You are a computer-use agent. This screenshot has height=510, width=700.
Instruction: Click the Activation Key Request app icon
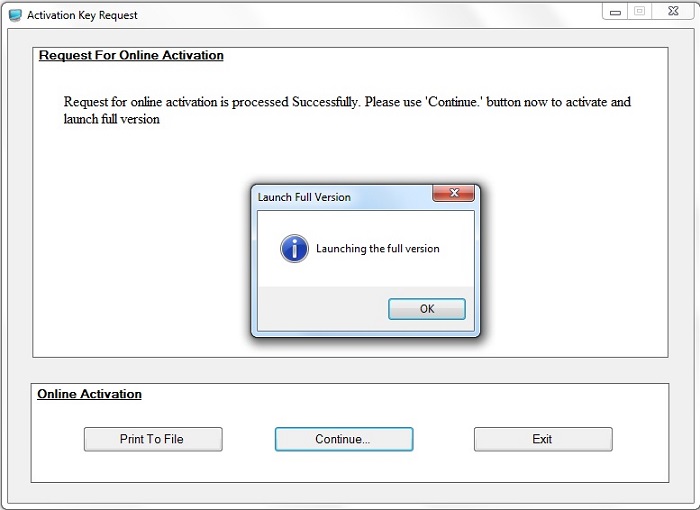[15, 15]
